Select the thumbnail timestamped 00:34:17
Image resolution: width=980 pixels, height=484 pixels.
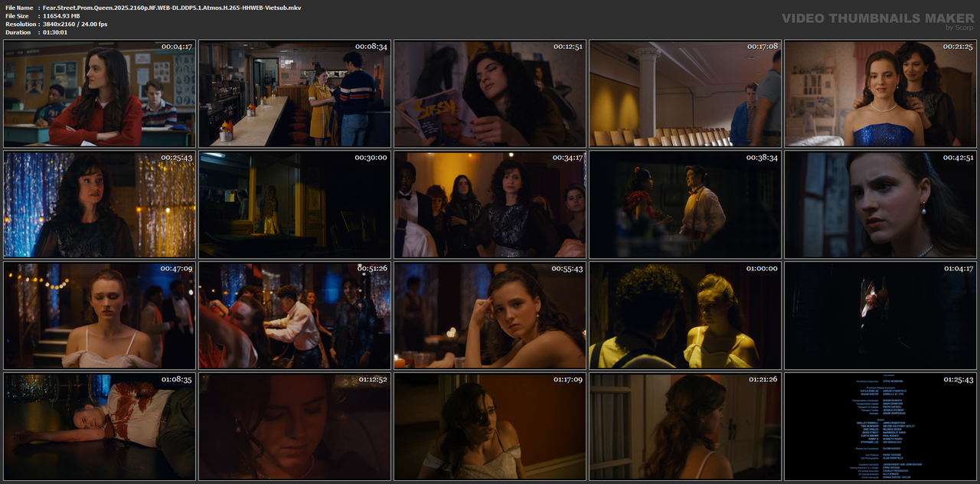point(490,204)
